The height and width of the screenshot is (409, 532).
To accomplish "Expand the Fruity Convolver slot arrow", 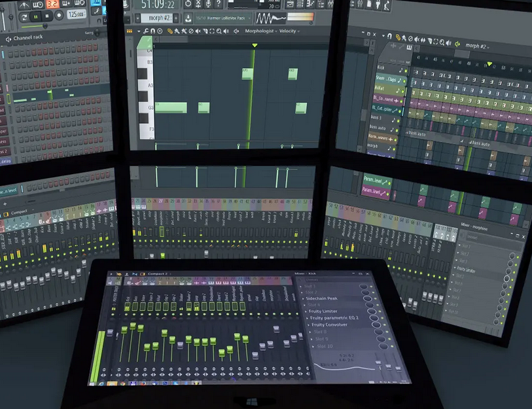I will (308, 325).
